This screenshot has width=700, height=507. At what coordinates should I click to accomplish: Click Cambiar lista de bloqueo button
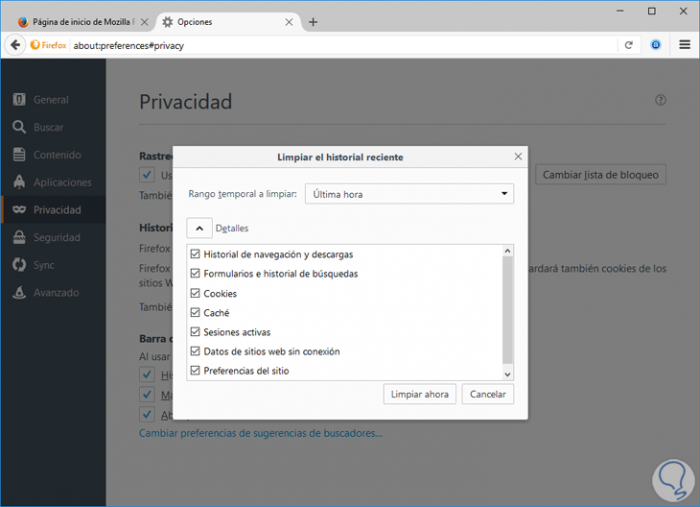click(600, 175)
